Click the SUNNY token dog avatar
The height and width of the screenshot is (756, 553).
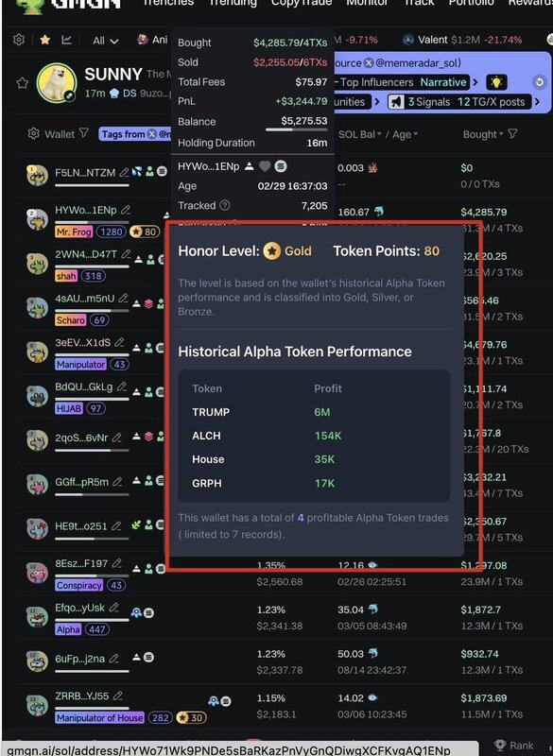tap(57, 83)
